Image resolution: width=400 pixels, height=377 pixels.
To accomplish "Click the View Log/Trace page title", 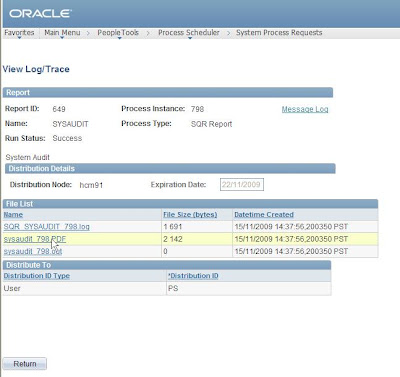I will (x=36, y=69).
